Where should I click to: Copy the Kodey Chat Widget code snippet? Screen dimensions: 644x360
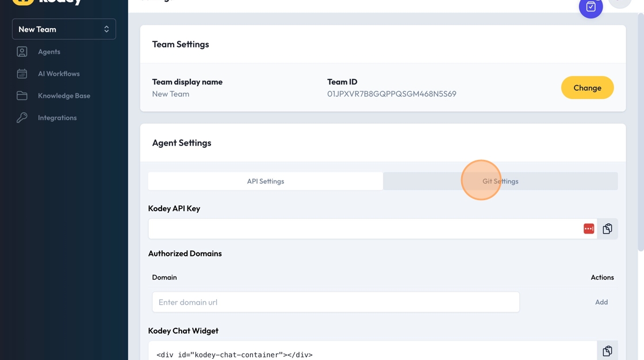pyautogui.click(x=607, y=351)
